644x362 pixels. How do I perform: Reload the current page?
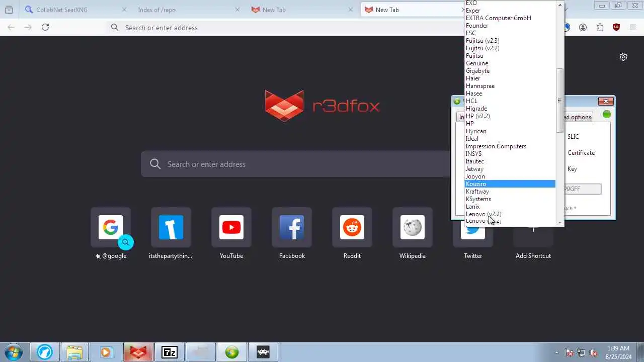pyautogui.click(x=45, y=27)
